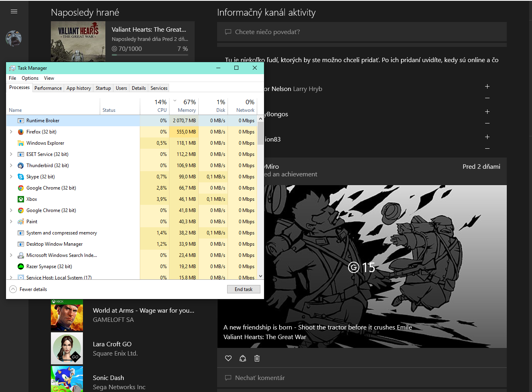
Task: Click the Runtime Broker process icon
Action: 21,121
